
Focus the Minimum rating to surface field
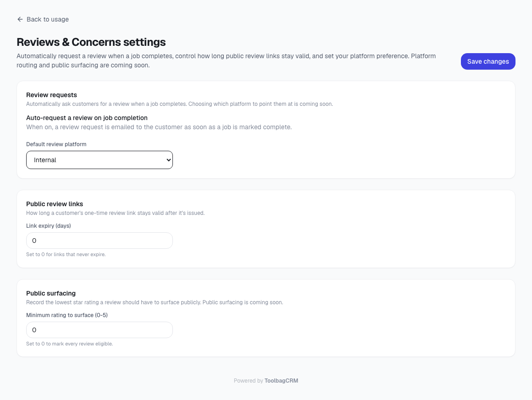click(100, 330)
